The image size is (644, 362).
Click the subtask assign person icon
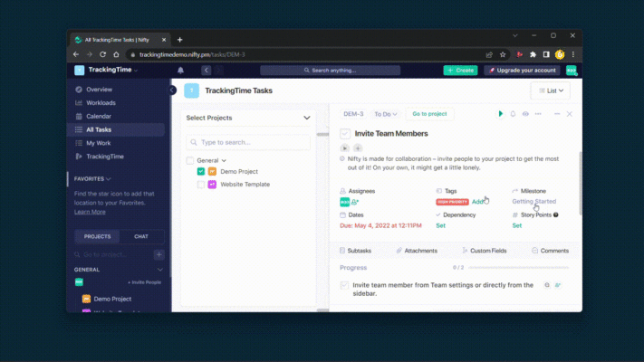point(558,285)
